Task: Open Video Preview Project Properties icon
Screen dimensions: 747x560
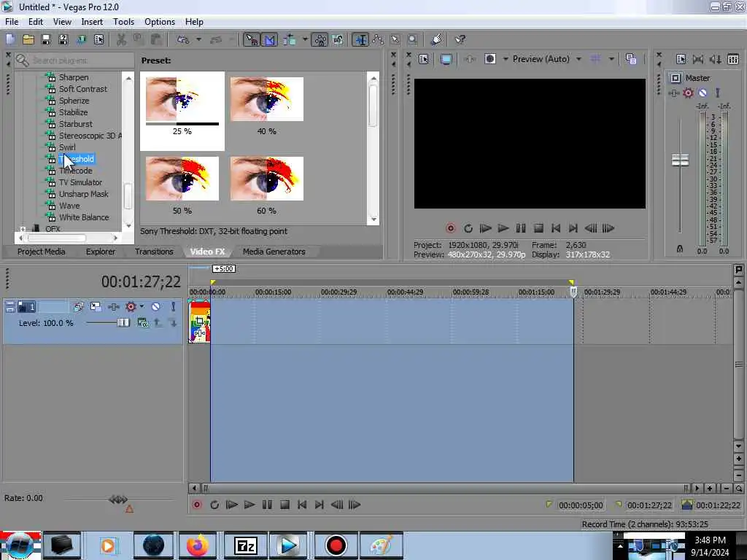Action: tap(423, 59)
